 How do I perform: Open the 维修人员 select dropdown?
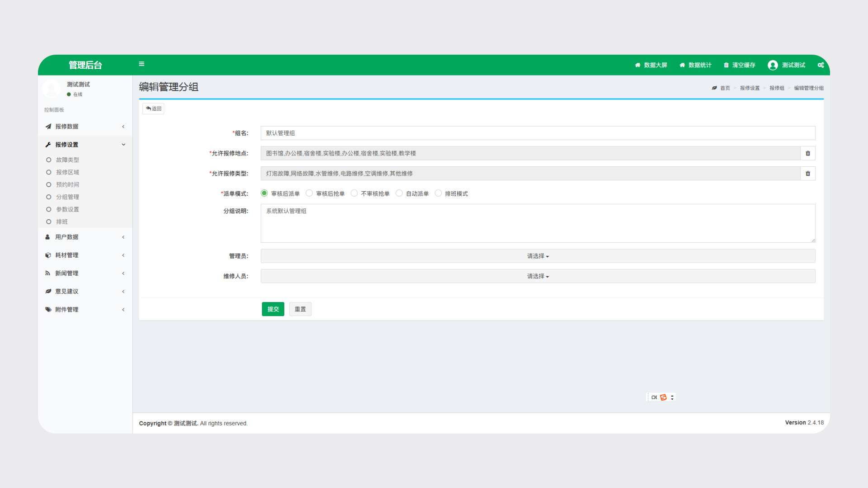[x=538, y=276]
